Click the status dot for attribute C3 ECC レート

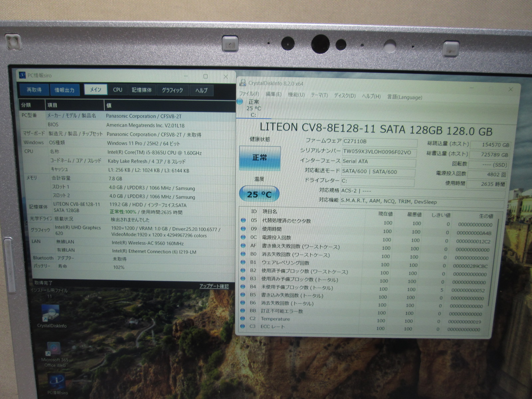[x=243, y=326]
